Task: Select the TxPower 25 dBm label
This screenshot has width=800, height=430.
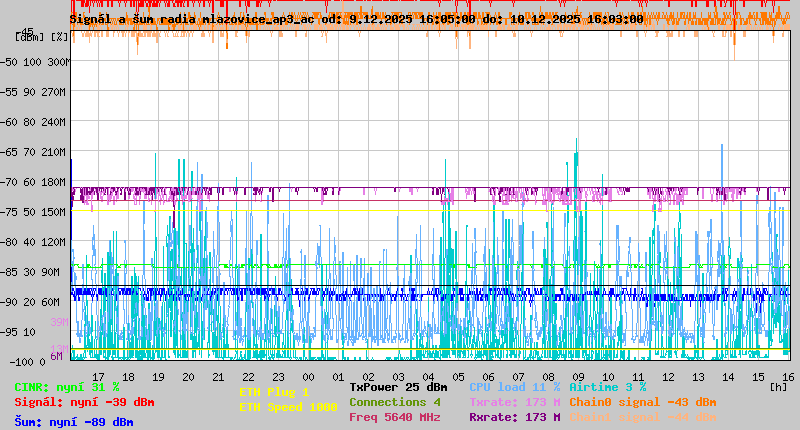Action: (398, 387)
